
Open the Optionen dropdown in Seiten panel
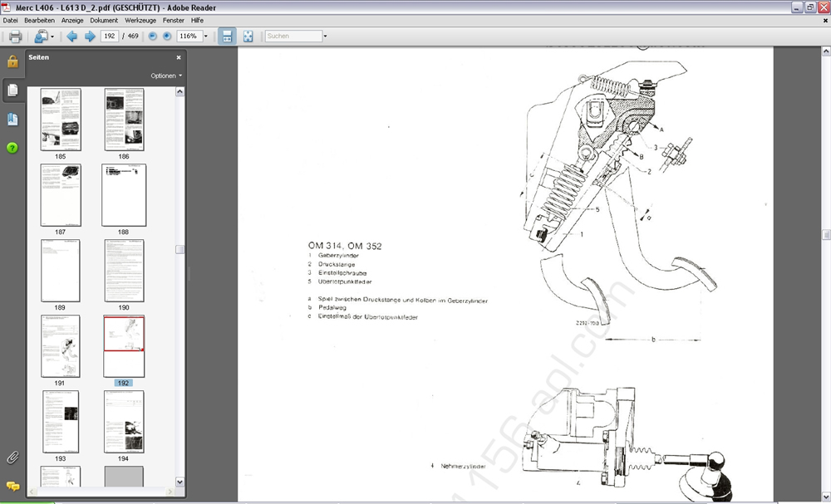click(x=166, y=76)
